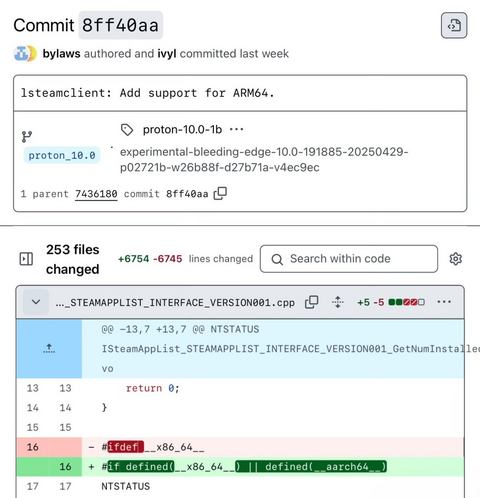
Task: Copy the full commit SHA 8ff40aa
Action: pyautogui.click(x=220, y=193)
